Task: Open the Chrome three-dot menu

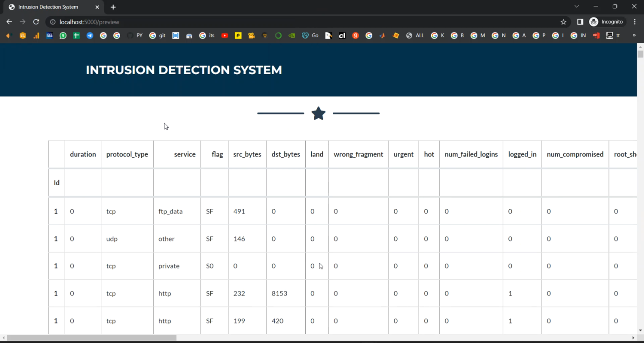Action: [635, 22]
